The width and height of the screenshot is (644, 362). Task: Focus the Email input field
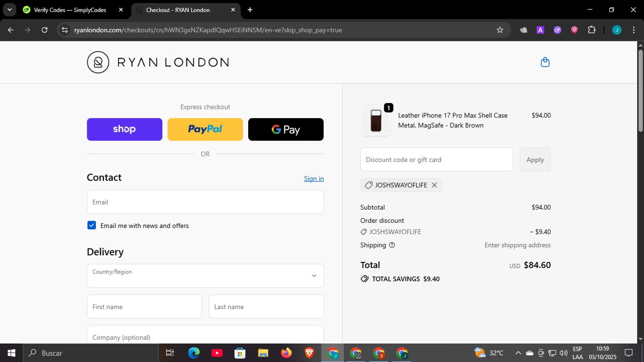[x=205, y=202]
